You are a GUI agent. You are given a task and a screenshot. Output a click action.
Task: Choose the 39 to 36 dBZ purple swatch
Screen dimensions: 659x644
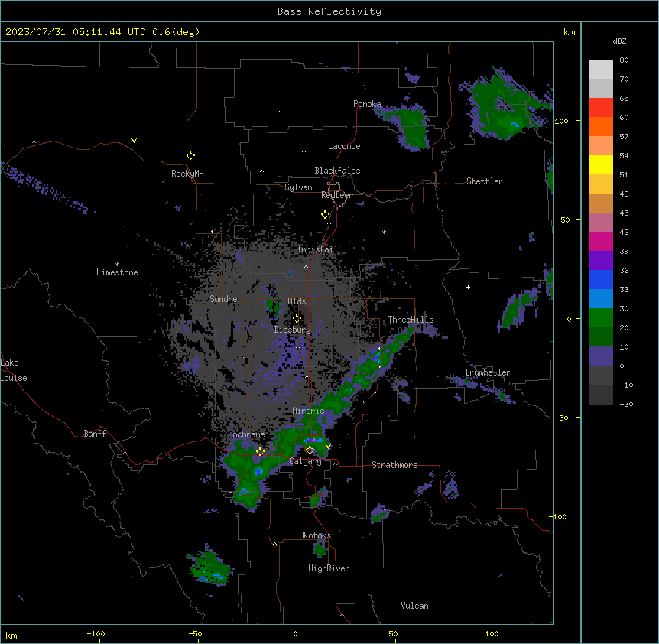(601, 261)
